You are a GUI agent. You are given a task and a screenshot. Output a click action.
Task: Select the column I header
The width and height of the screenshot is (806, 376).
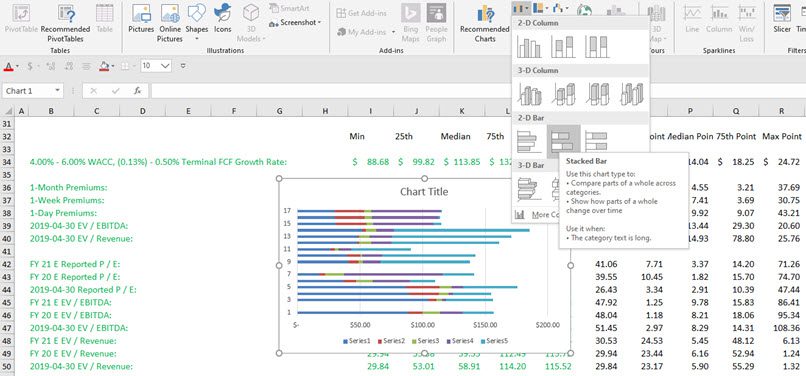[370, 111]
